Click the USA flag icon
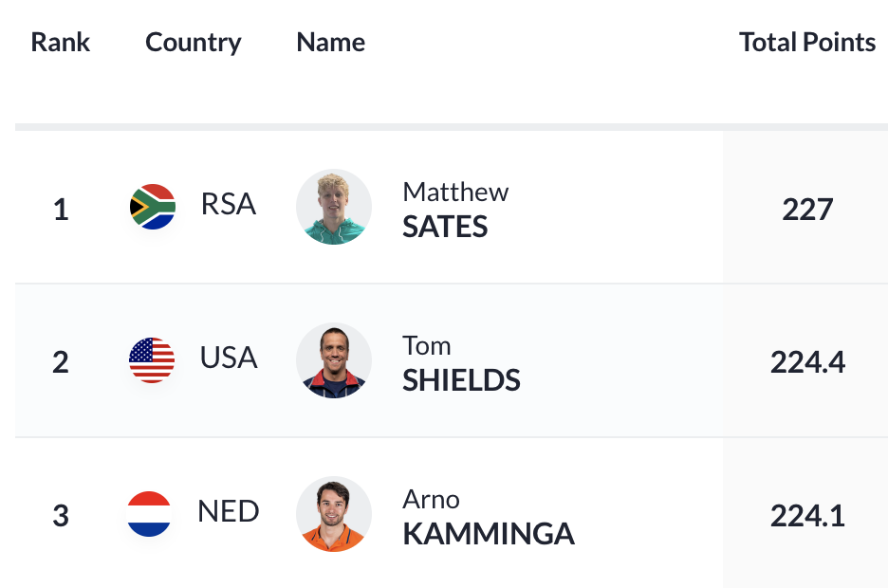888x588 pixels. click(152, 360)
